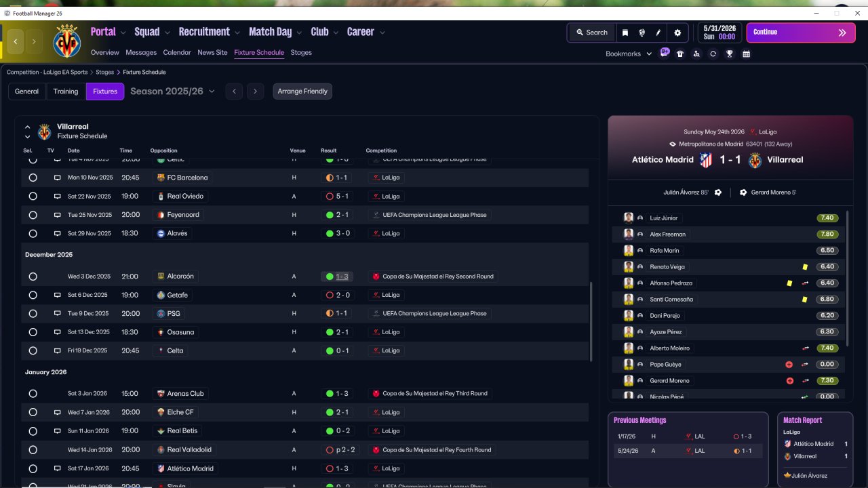868x488 pixels.
Task: Open the world globe icon
Action: [642, 33]
